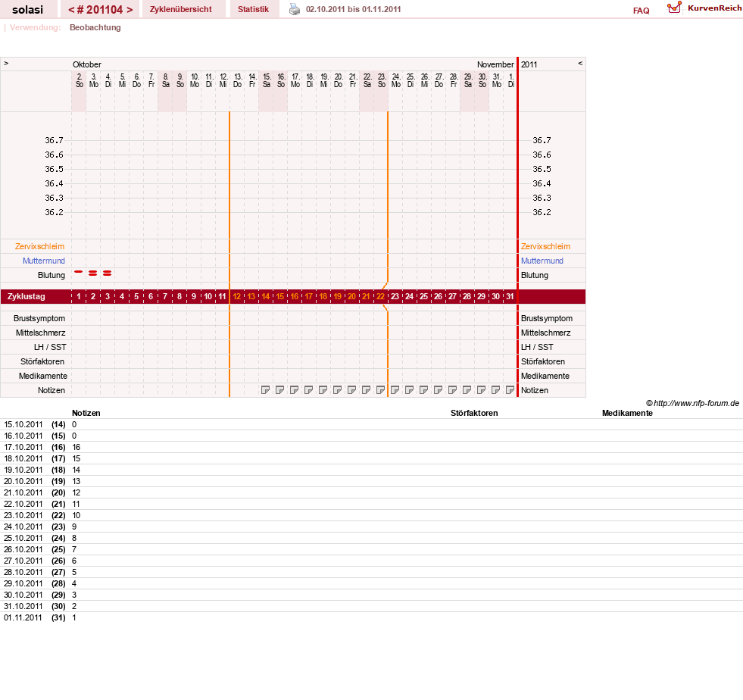743x700 pixels.
Task: Go to previous cycle with < arrow
Action: click(x=71, y=10)
